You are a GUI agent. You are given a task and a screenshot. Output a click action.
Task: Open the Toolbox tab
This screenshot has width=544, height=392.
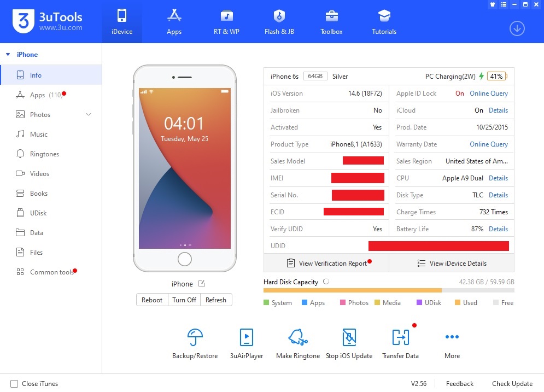tap(331, 21)
